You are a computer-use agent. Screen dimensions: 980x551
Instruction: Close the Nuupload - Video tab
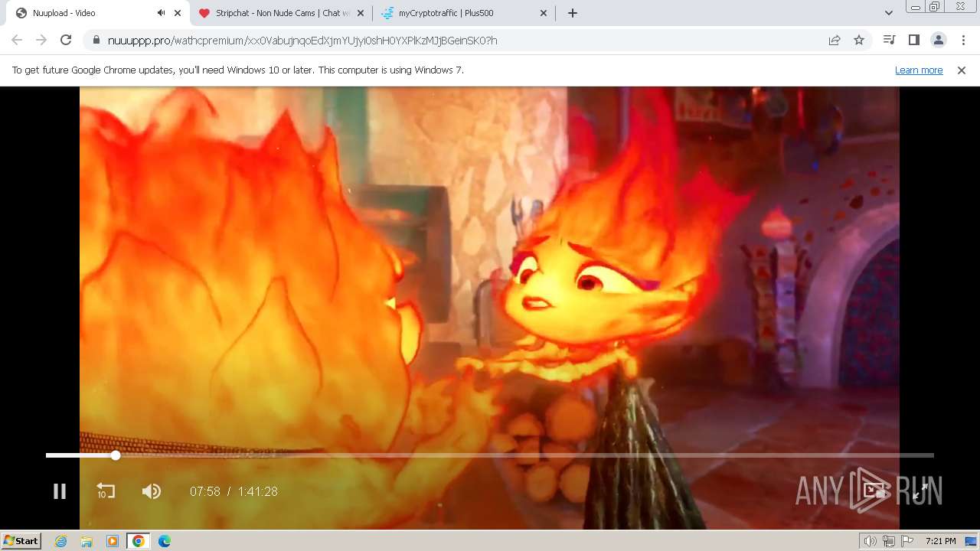(x=178, y=13)
